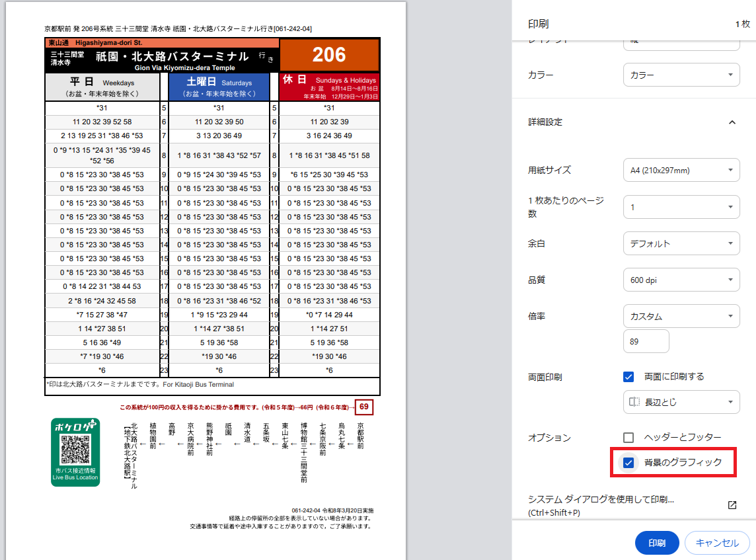
Task: Enable the ヘッダーとフッター option
Action: coord(628,437)
